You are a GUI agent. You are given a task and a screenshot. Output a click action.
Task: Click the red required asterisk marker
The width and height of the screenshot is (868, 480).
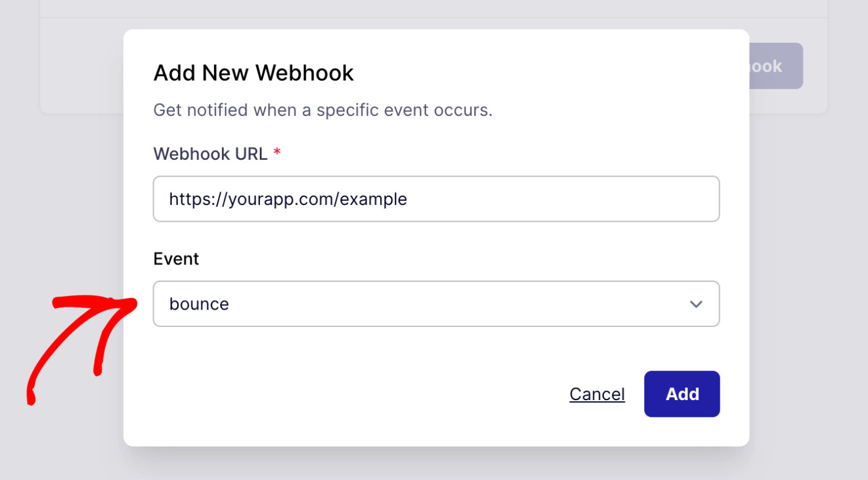(x=277, y=154)
